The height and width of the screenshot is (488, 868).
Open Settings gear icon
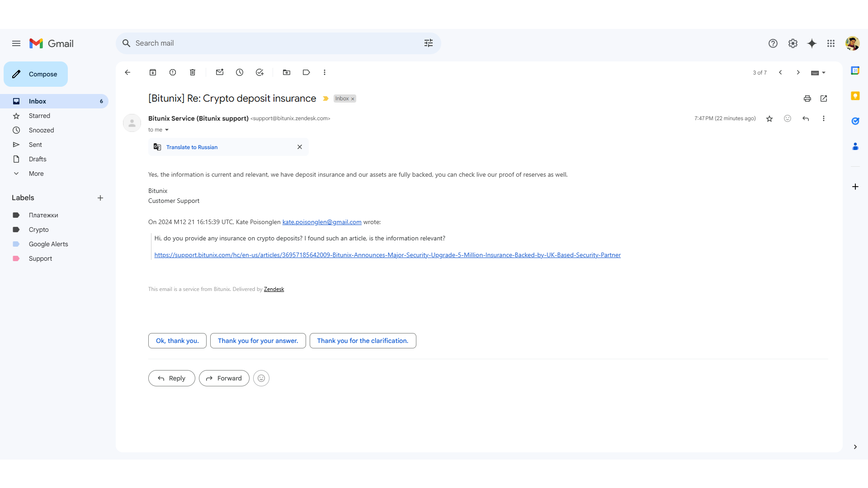[x=793, y=43]
